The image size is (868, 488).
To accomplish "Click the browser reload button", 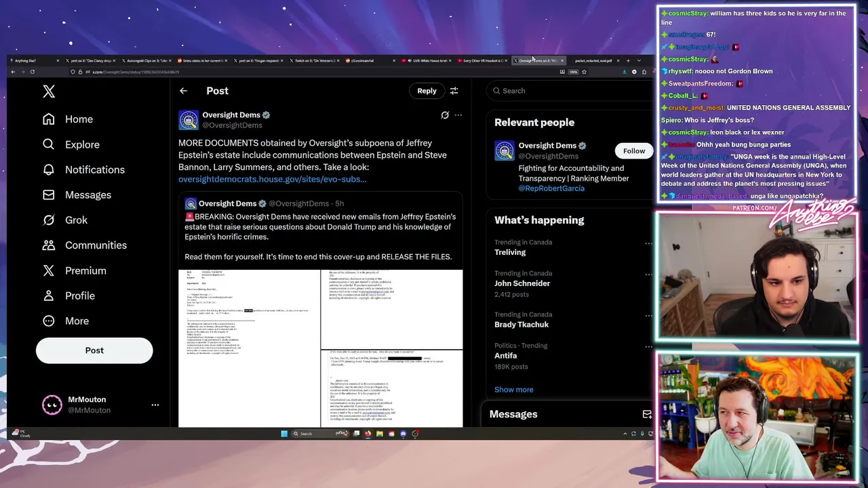I will [x=32, y=72].
